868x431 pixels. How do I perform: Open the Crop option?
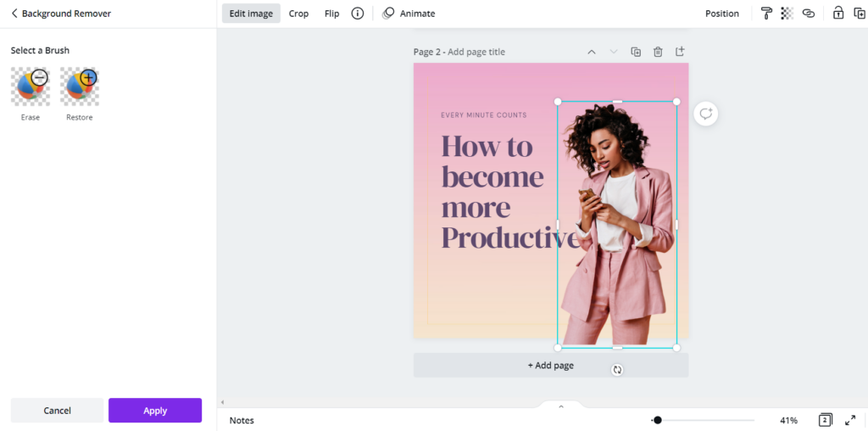click(299, 14)
